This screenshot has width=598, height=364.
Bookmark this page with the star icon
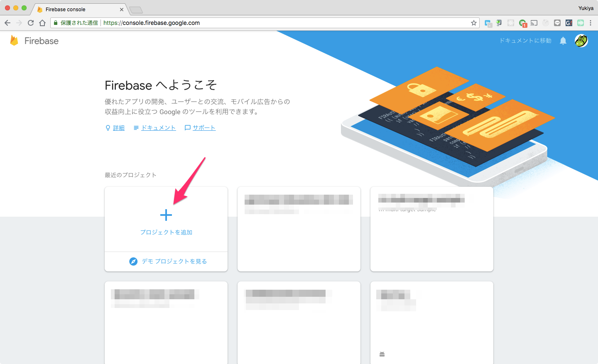(474, 23)
